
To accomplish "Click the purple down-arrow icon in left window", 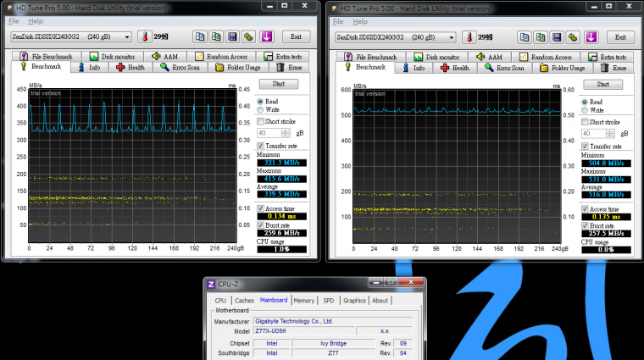I will (267, 37).
